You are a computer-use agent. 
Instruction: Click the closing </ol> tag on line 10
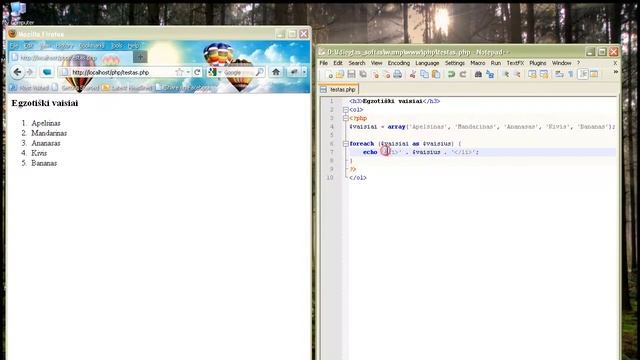click(x=358, y=178)
